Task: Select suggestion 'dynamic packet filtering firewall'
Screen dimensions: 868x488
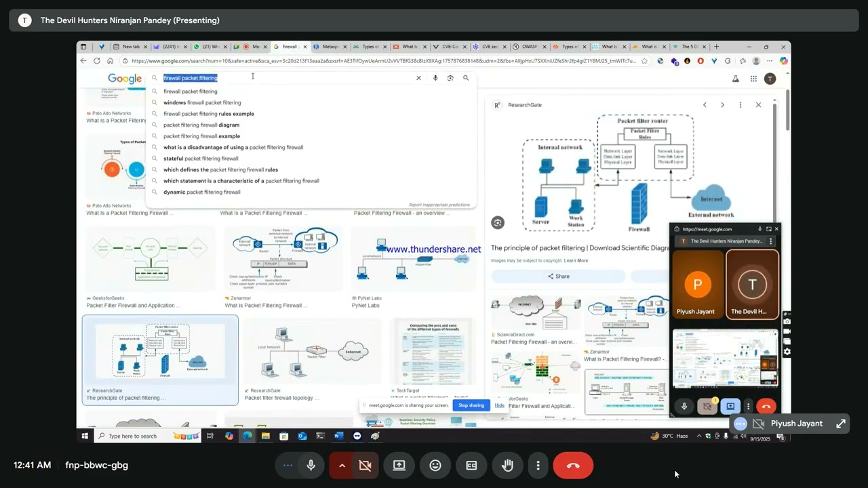Action: 202,192
